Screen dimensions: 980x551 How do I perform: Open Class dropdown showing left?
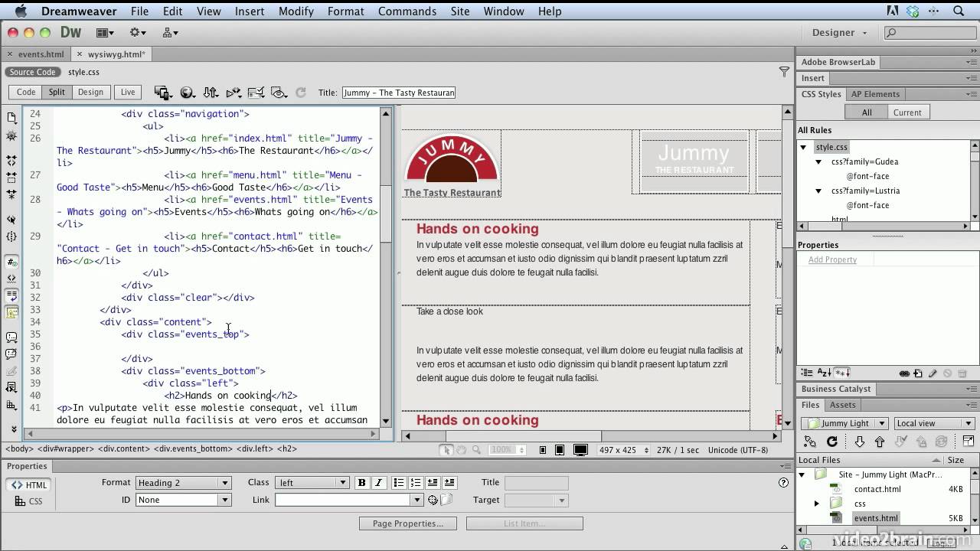[312, 483]
